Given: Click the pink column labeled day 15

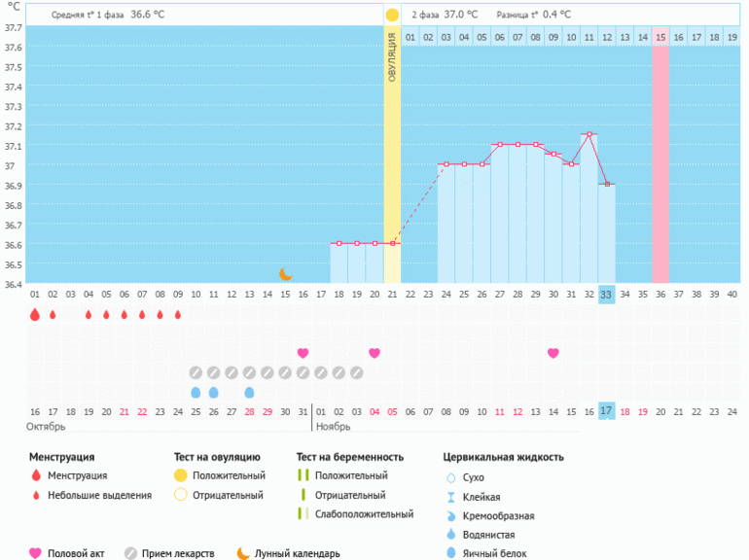Looking at the screenshot, I should 660,156.
